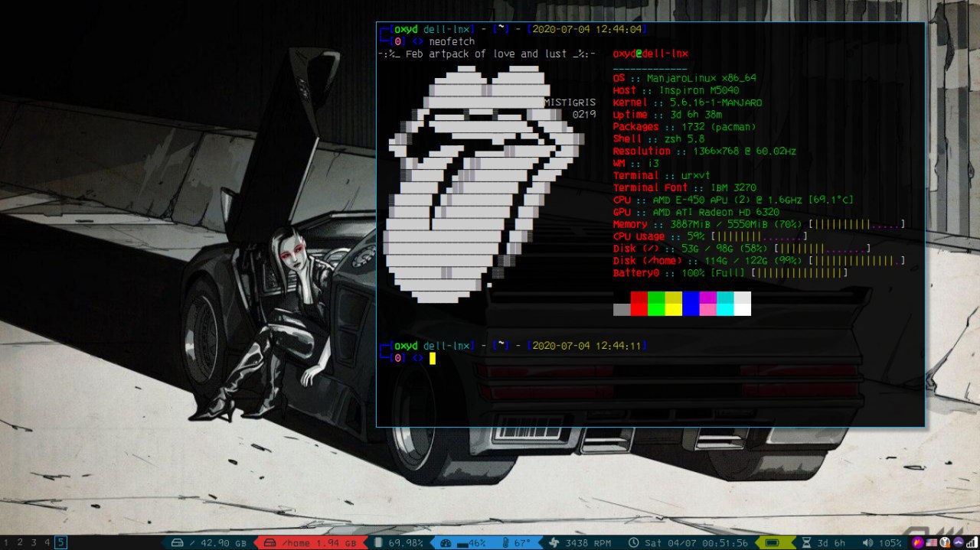Click the clock icon in status bar
The image size is (980, 550).
click(633, 542)
